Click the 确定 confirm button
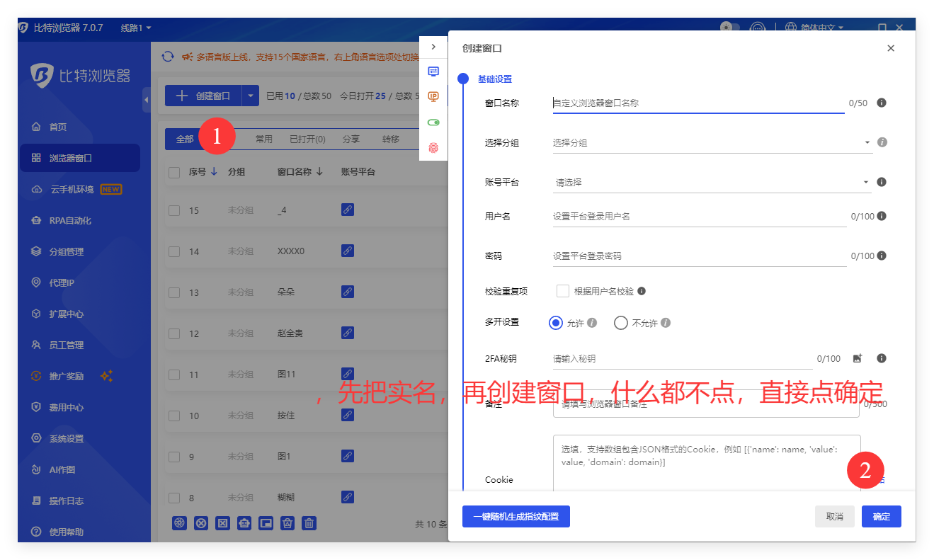This screenshot has width=934, height=560. (x=881, y=516)
